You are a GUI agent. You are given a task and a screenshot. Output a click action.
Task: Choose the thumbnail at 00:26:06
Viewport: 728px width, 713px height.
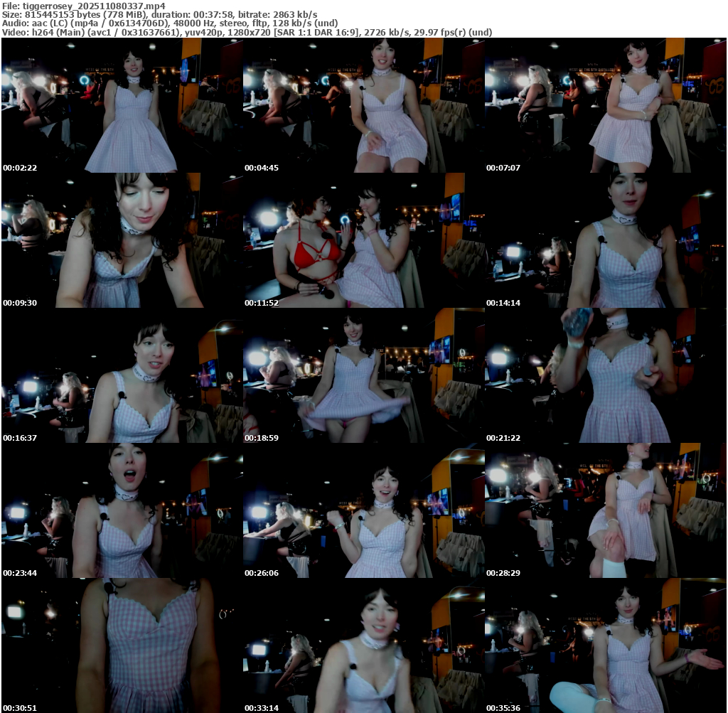(x=363, y=510)
